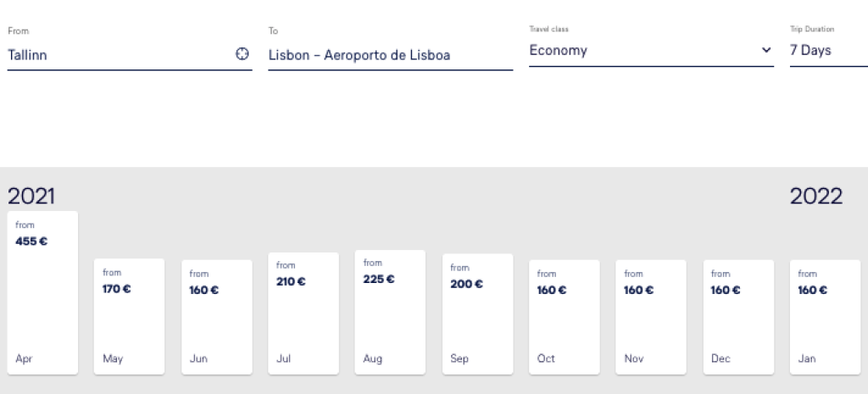Choose the November 160 € price card
868x394 pixels.
pos(651,316)
